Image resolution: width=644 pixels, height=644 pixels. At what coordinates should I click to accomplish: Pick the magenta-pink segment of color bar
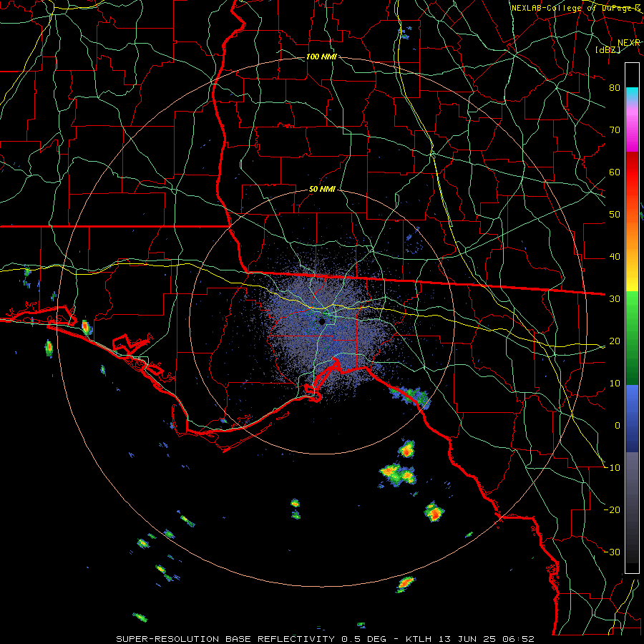click(632, 127)
